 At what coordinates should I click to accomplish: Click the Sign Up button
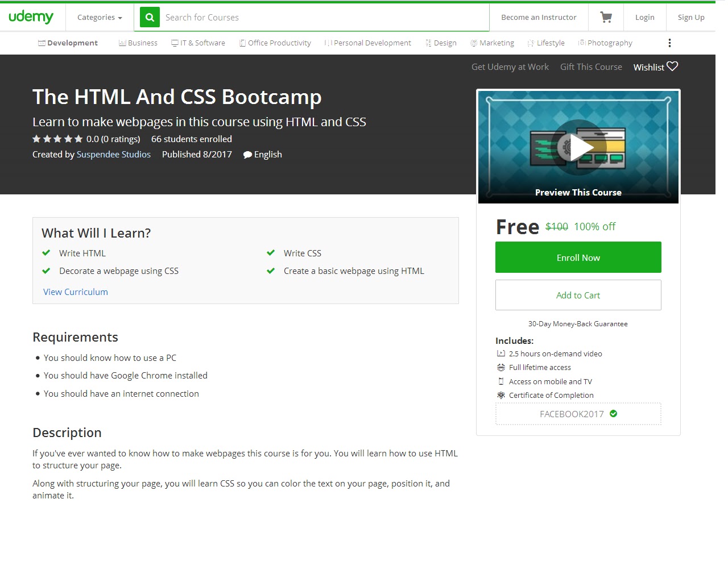(691, 18)
